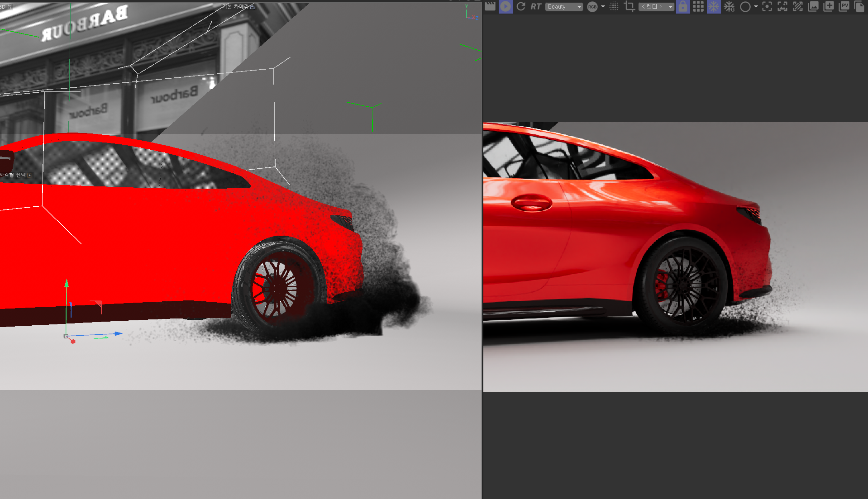Select the crop region tool
868x499 pixels.
click(x=629, y=6)
